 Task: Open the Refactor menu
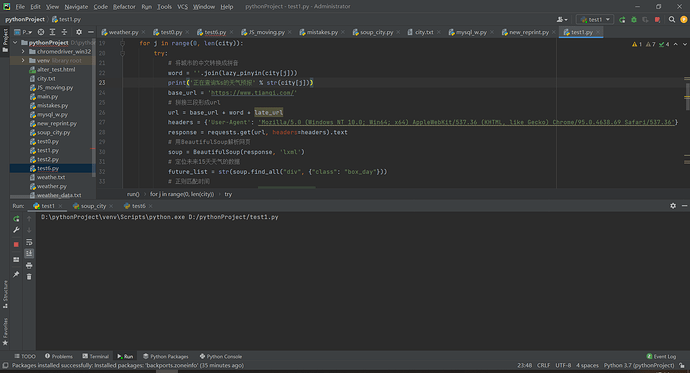[x=124, y=7]
